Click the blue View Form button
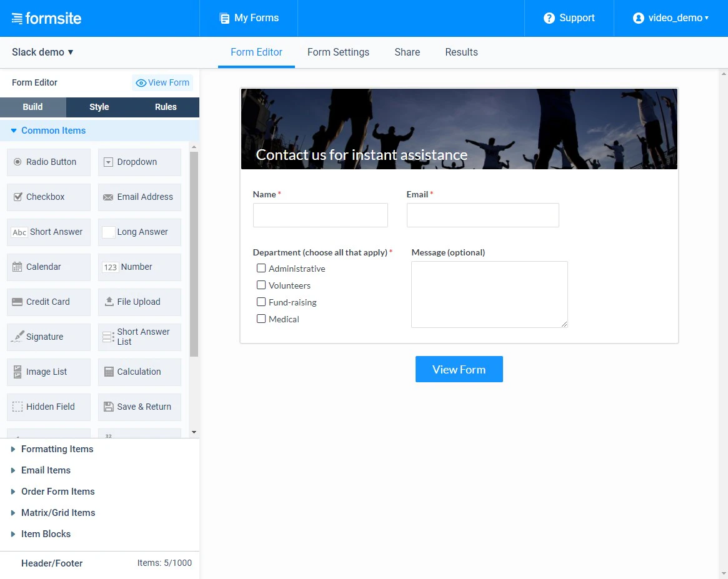Screen dimensions: 728x579 click(x=459, y=369)
